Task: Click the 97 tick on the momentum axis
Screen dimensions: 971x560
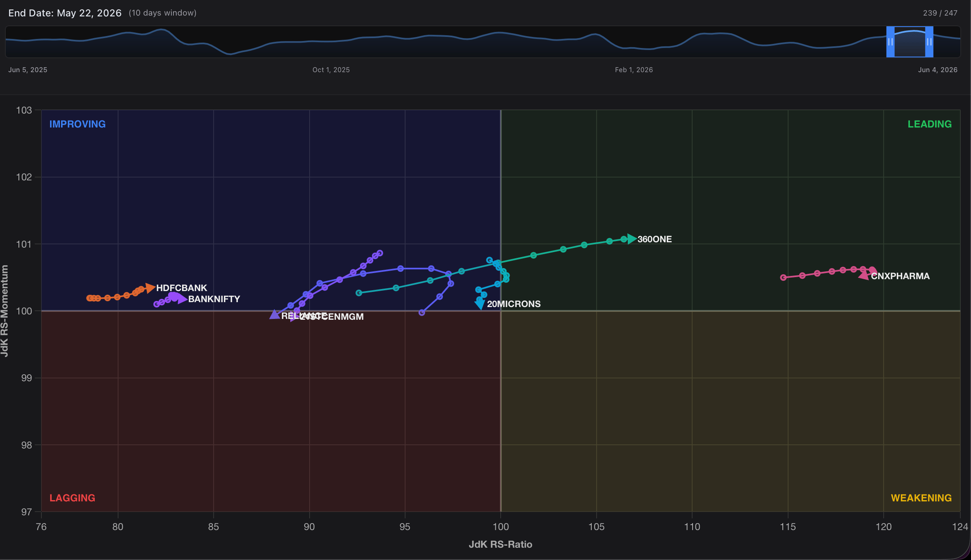Action: 27,512
